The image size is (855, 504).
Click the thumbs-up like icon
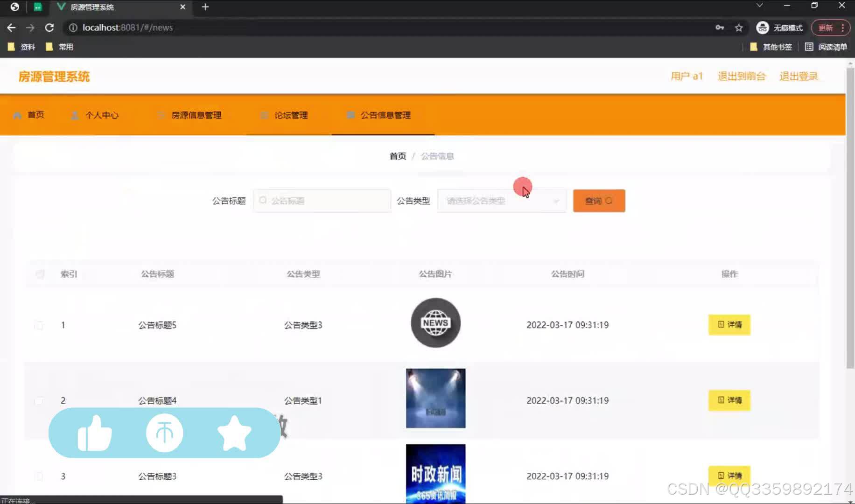pos(95,433)
